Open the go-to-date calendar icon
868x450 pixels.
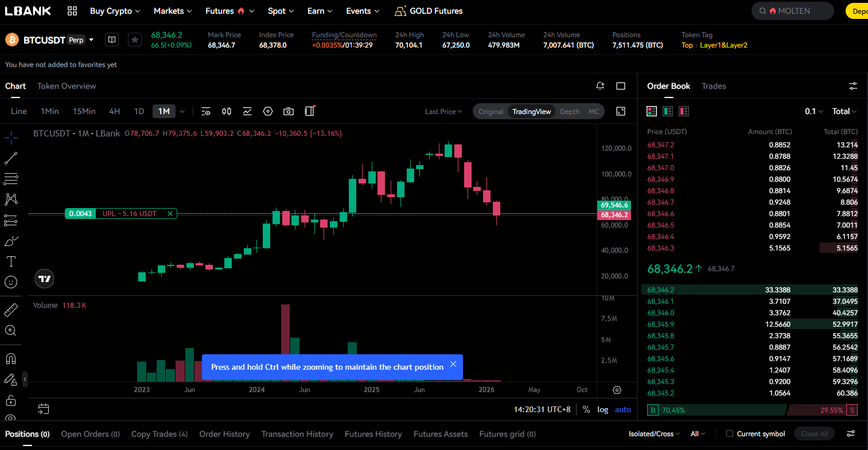click(x=44, y=409)
